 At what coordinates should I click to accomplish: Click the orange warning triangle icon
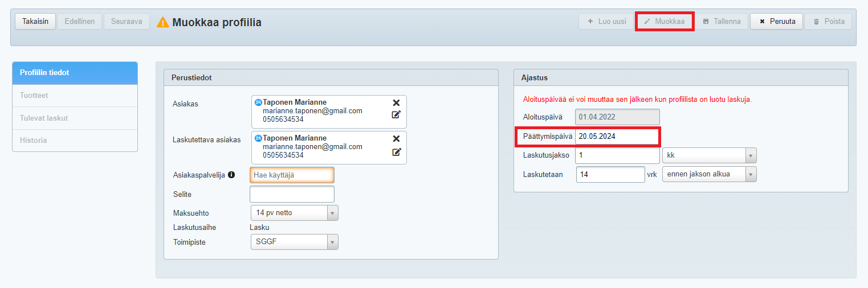point(163,22)
